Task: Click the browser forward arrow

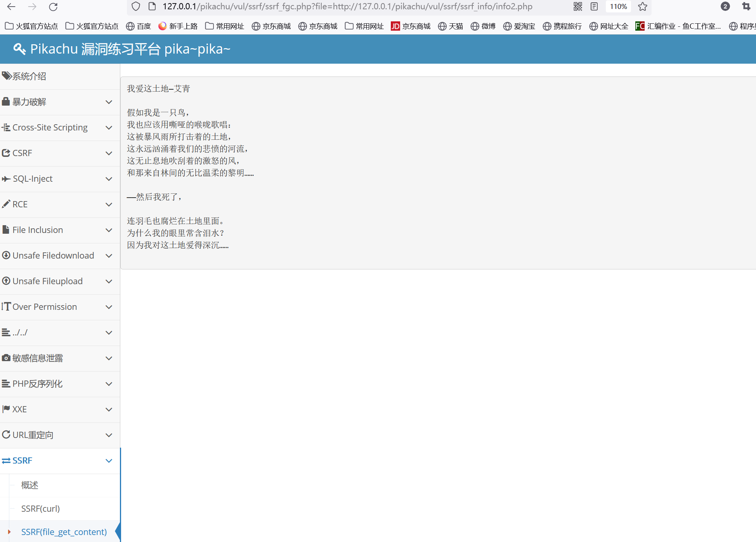Action: 32,7
